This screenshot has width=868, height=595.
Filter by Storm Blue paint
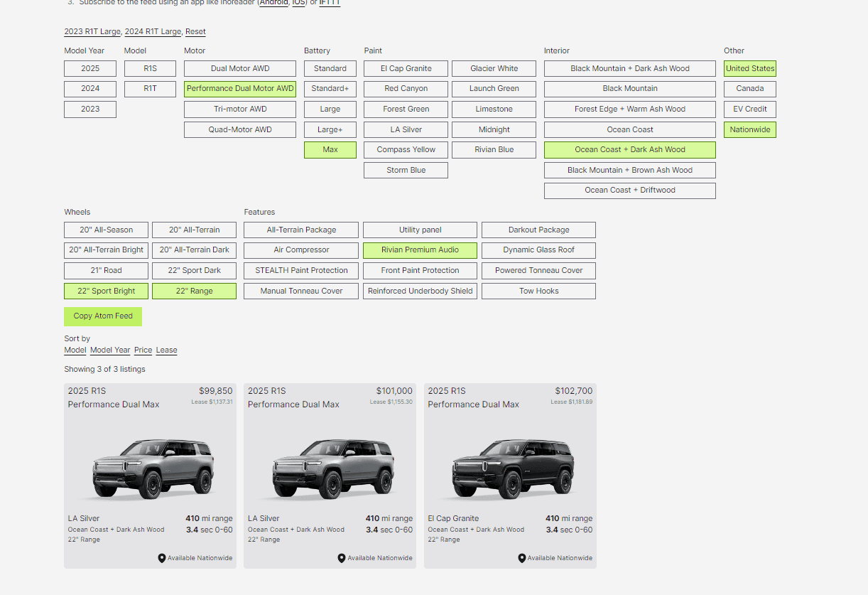[406, 171]
